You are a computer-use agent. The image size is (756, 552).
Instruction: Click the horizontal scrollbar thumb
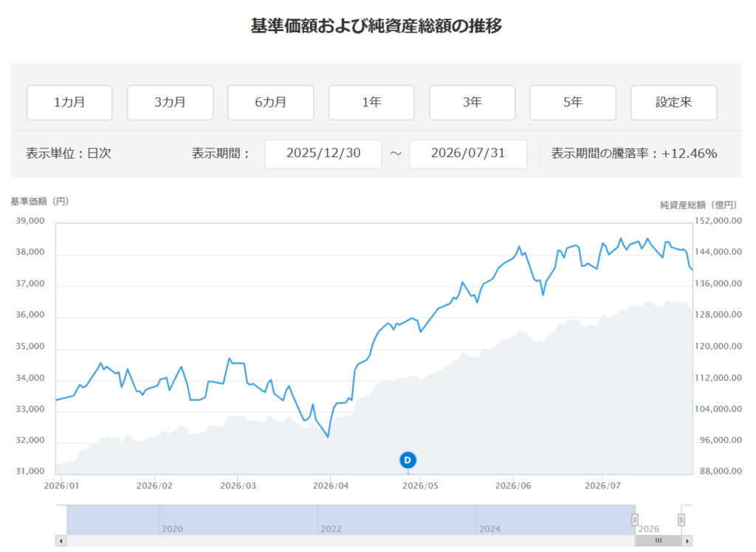pyautogui.click(x=659, y=541)
